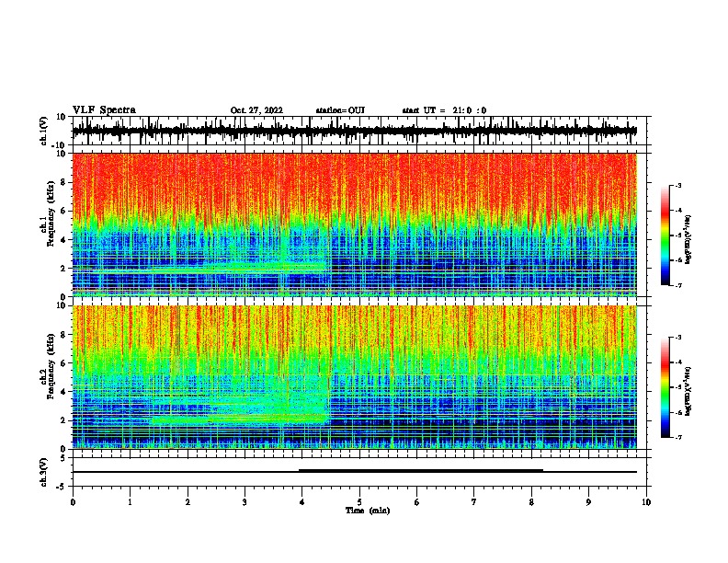Click the "6" kHz tick of ch.2 frequency axis
728x563 pixels.
coord(64,363)
